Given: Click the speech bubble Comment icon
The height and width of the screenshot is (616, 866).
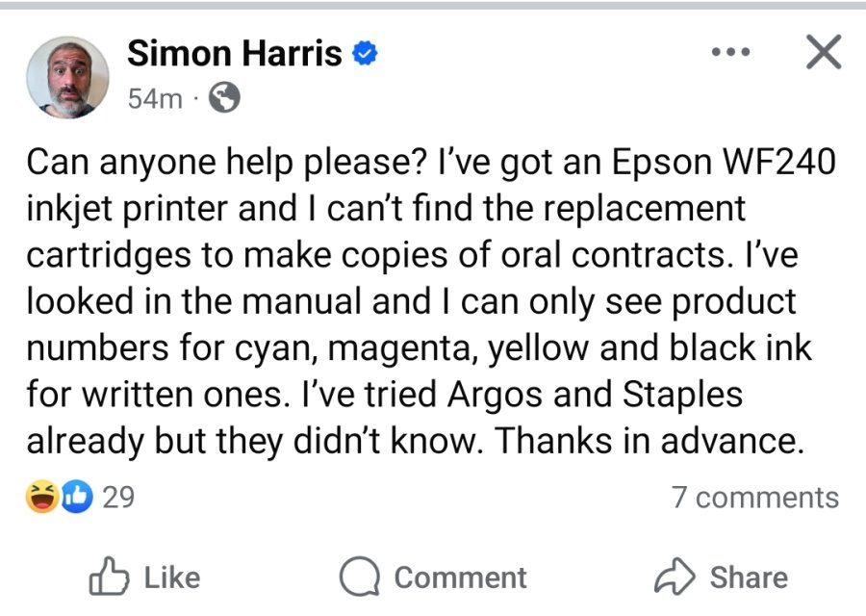Looking at the screenshot, I should [x=360, y=577].
